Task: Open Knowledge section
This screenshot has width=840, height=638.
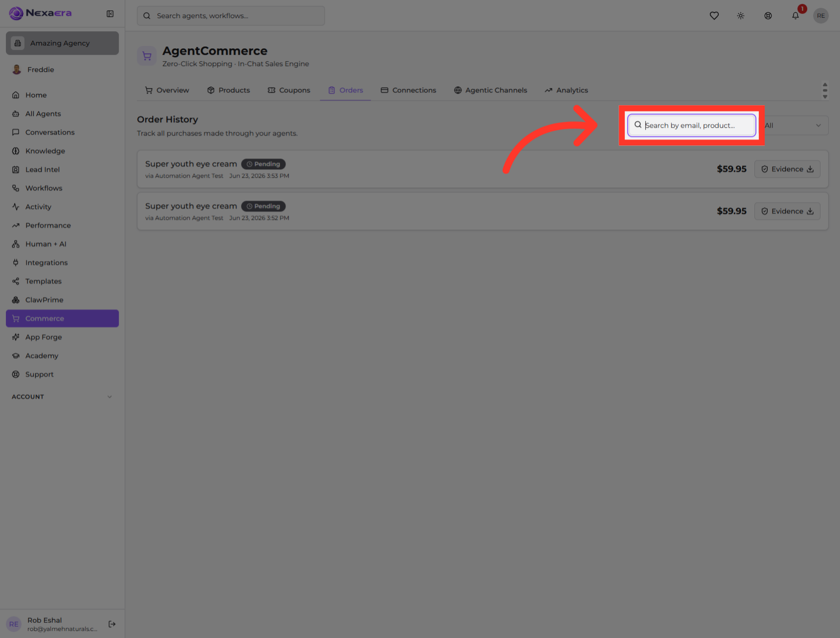Action: tap(62, 151)
